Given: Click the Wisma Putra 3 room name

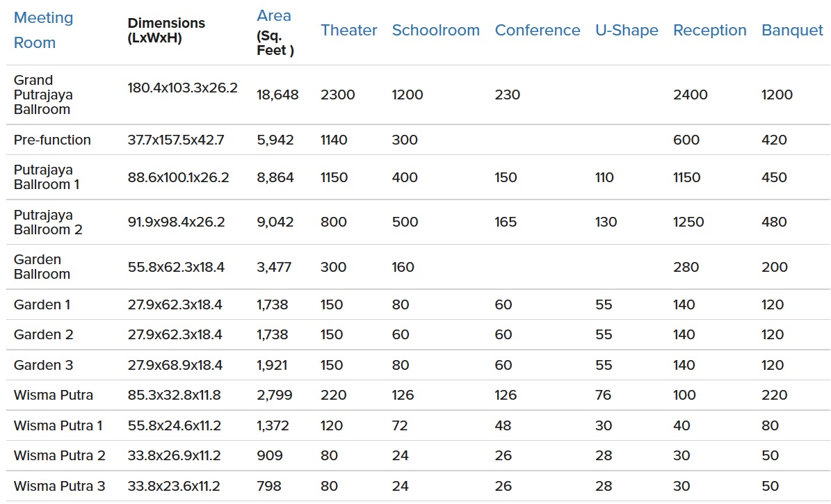Looking at the screenshot, I should pyautogui.click(x=59, y=486).
